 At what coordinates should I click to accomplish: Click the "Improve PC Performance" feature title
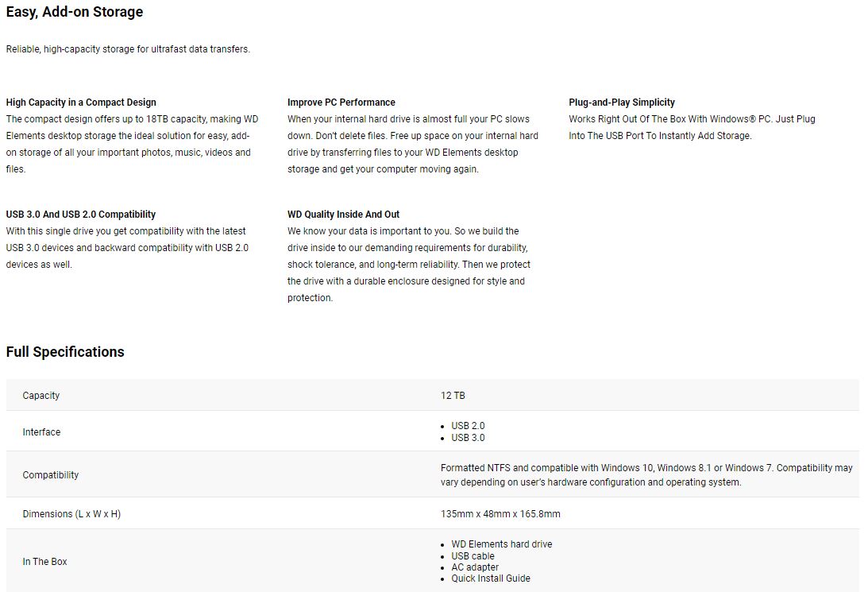click(x=341, y=103)
